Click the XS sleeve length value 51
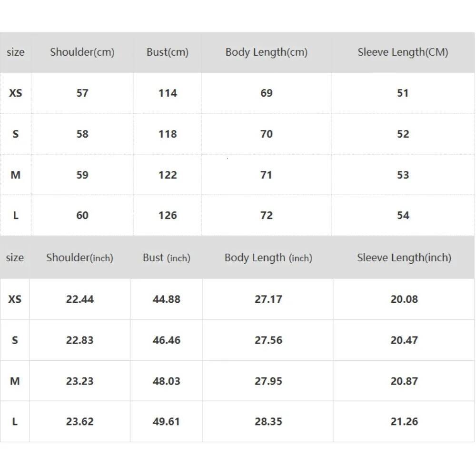 point(403,93)
